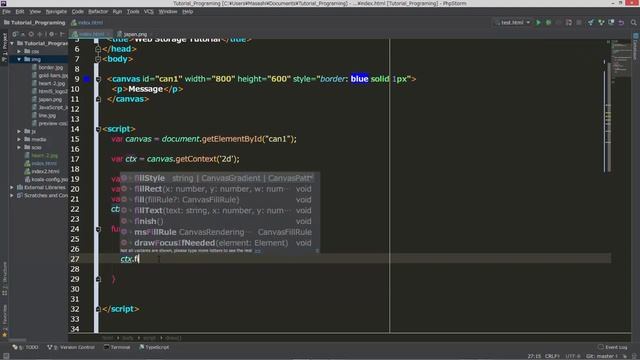Click the VCS commit icon in the toolbar
Image resolution: width=640 pixels, height=360 pixels.
pyautogui.click(x=601, y=22)
